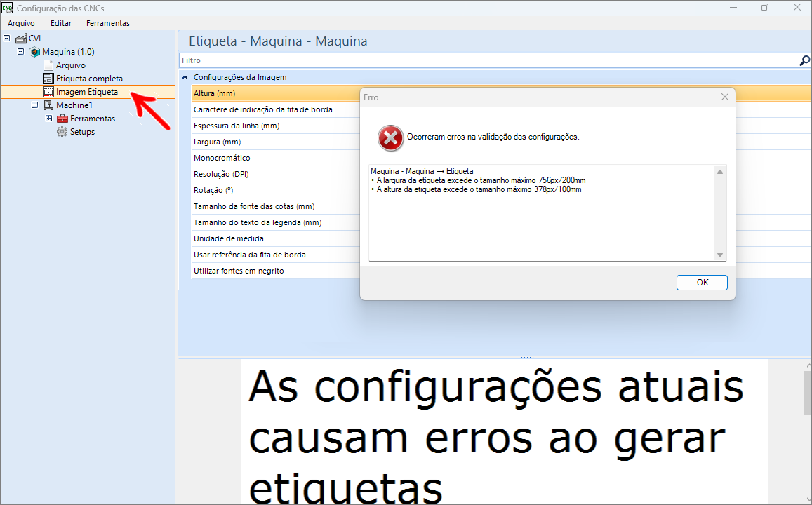The height and width of the screenshot is (505, 812).
Task: Select Imagem Etiqueta tree item
Action: coord(87,92)
